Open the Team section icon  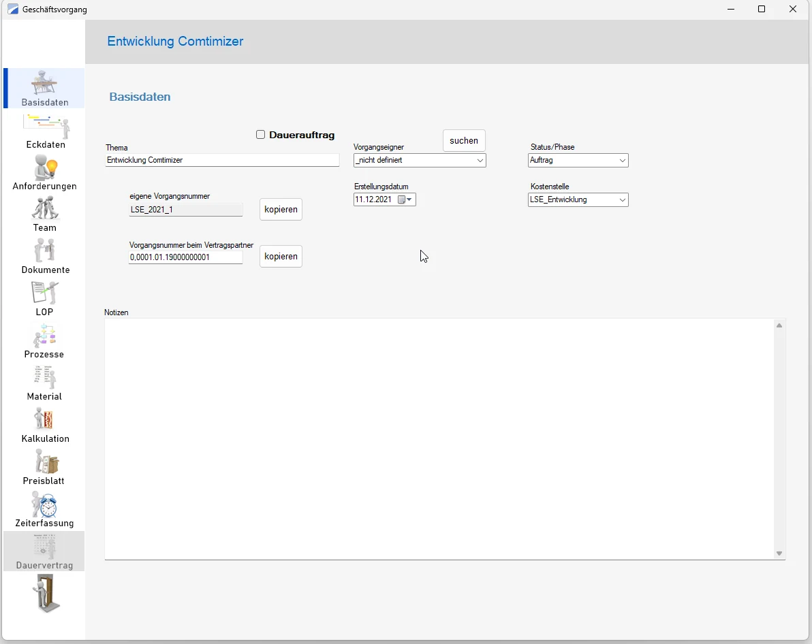(x=45, y=208)
